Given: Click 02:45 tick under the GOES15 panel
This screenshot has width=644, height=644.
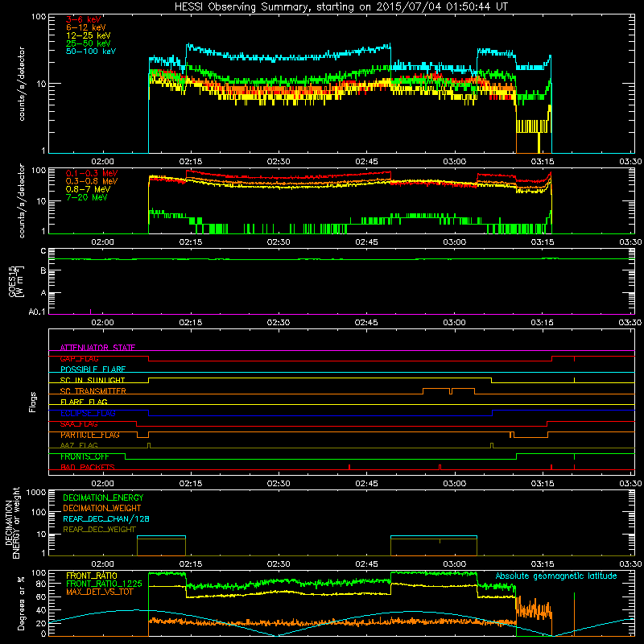Looking at the screenshot, I should (366, 323).
